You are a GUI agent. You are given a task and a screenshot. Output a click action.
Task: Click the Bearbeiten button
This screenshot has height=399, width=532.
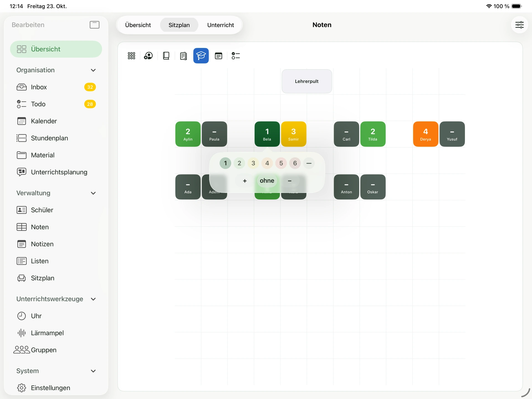point(28,25)
